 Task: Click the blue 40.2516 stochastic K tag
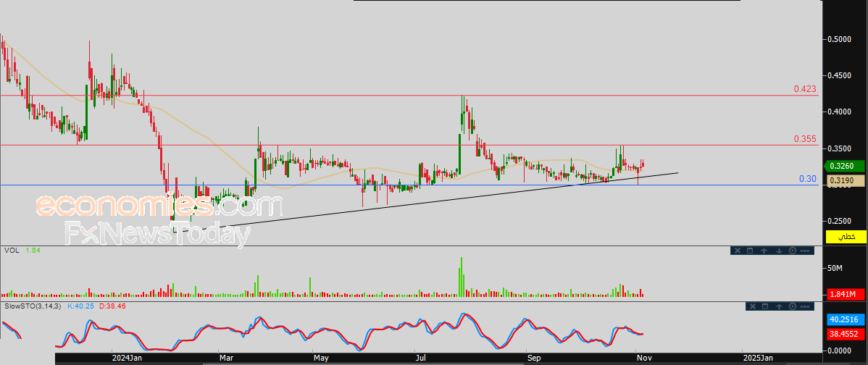(x=846, y=319)
